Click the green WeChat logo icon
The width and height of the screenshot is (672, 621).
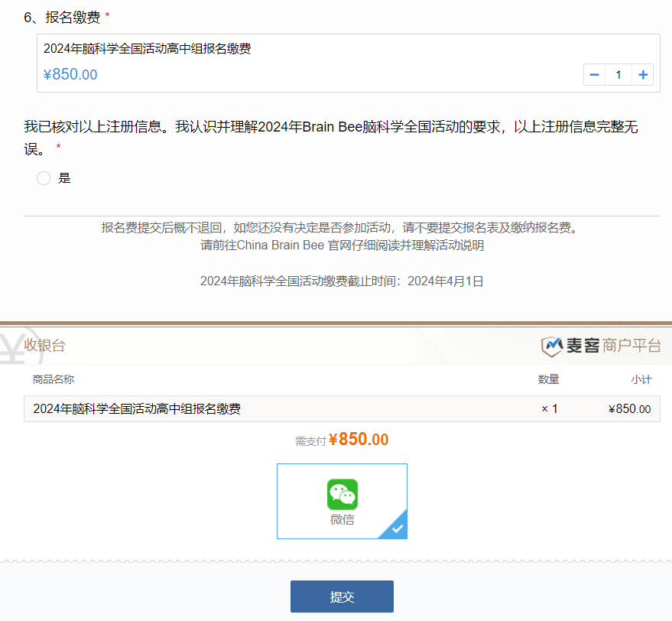342,494
